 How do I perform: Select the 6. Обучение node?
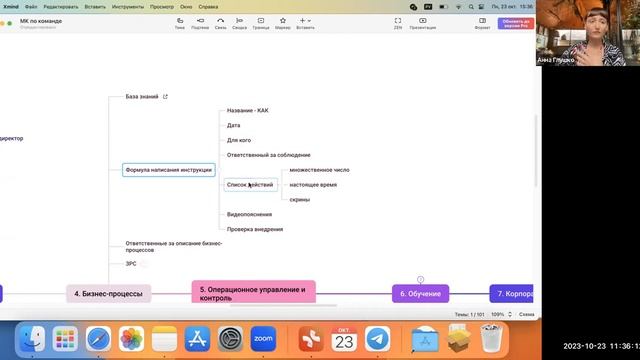coord(420,293)
